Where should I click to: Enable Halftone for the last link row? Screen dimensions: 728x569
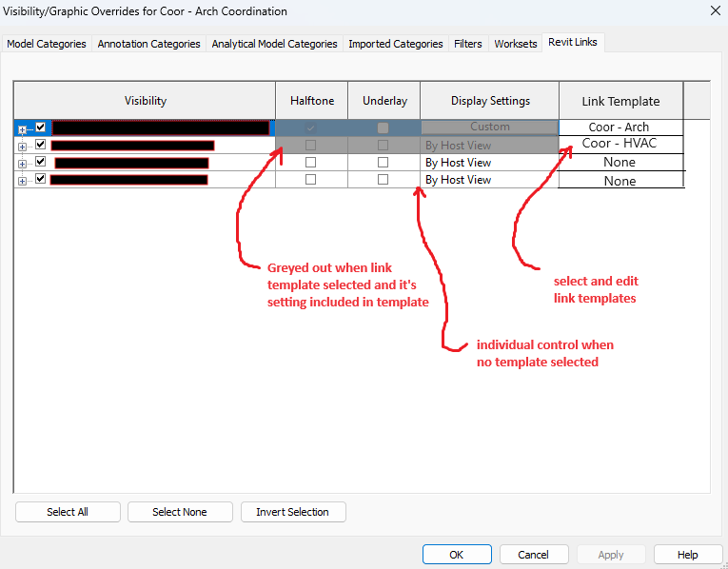point(310,179)
